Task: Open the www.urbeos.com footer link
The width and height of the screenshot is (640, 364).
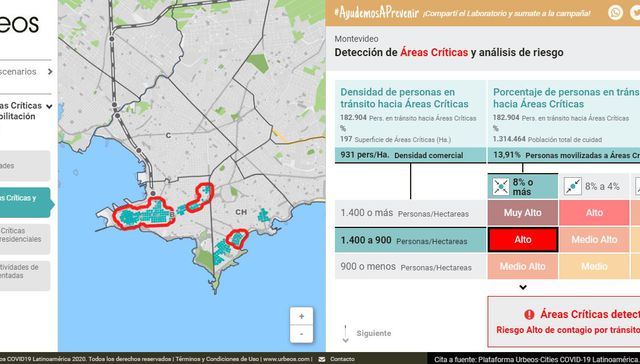Action: click(286, 359)
